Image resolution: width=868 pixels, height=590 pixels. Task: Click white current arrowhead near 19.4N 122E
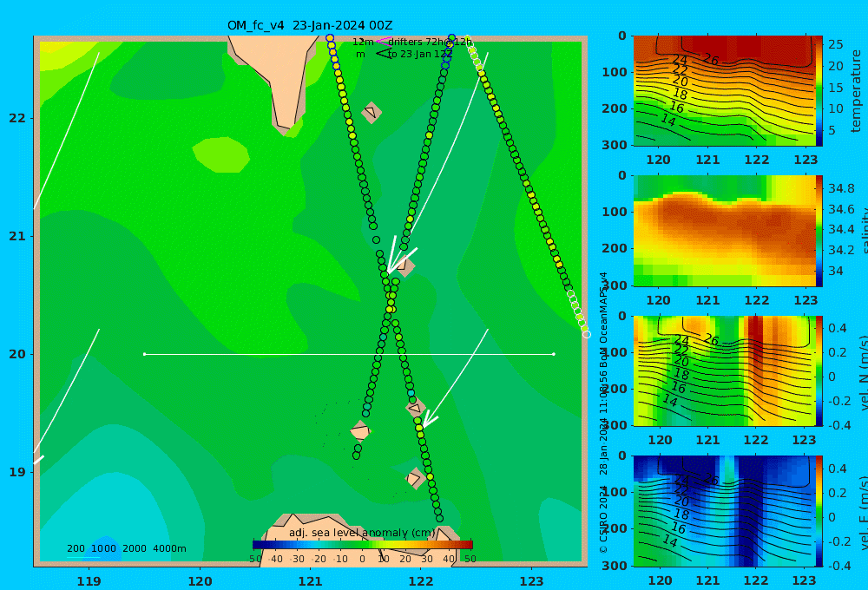tap(429, 421)
